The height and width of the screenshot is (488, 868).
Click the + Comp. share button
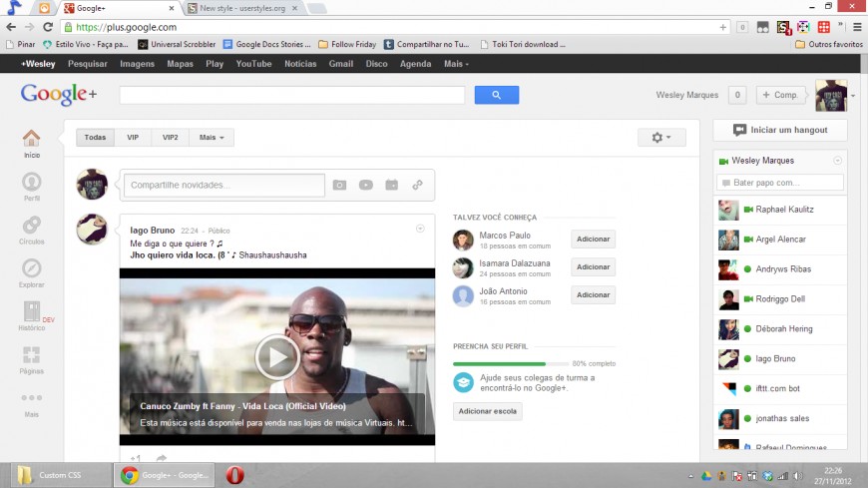(x=780, y=95)
